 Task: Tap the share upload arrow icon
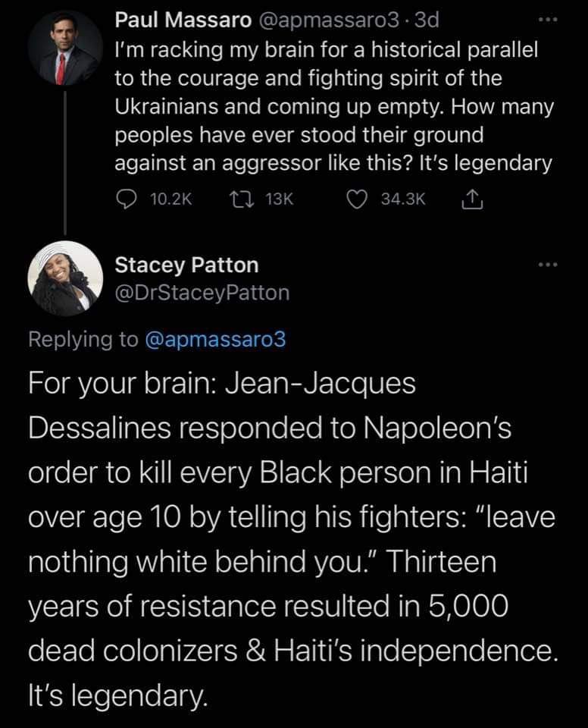pos(470,199)
